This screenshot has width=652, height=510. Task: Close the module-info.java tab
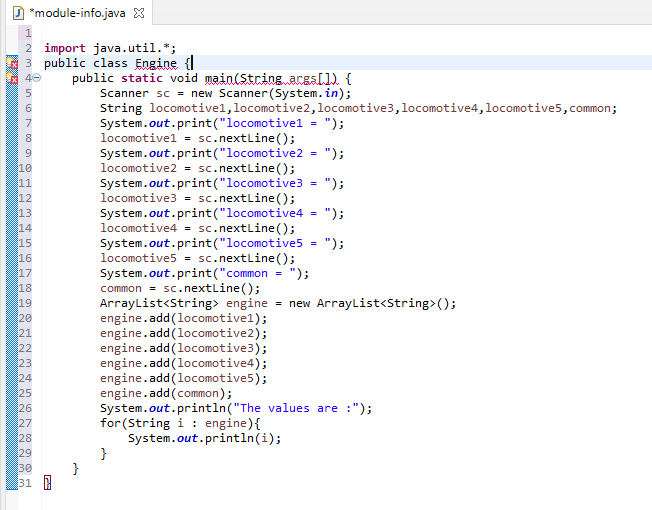(139, 13)
